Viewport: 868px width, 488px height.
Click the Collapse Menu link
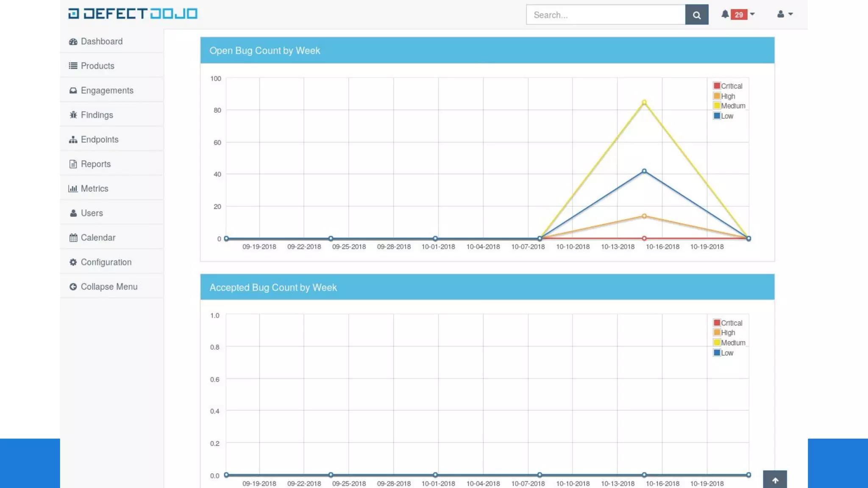point(109,287)
